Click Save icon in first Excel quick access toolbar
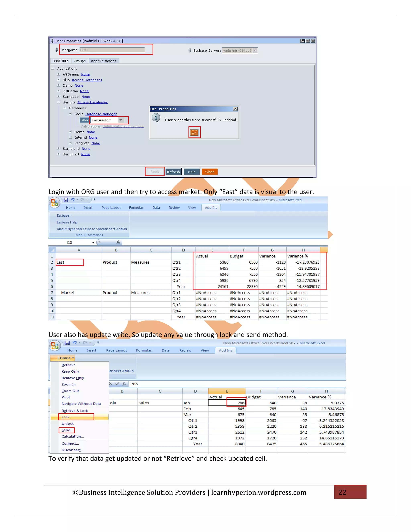This screenshot has width=411, height=532. click(x=66, y=200)
